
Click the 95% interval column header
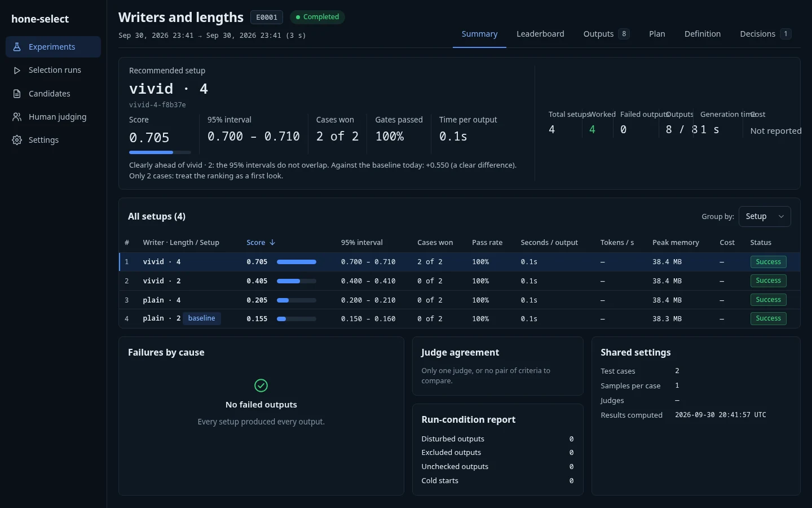coord(362,243)
